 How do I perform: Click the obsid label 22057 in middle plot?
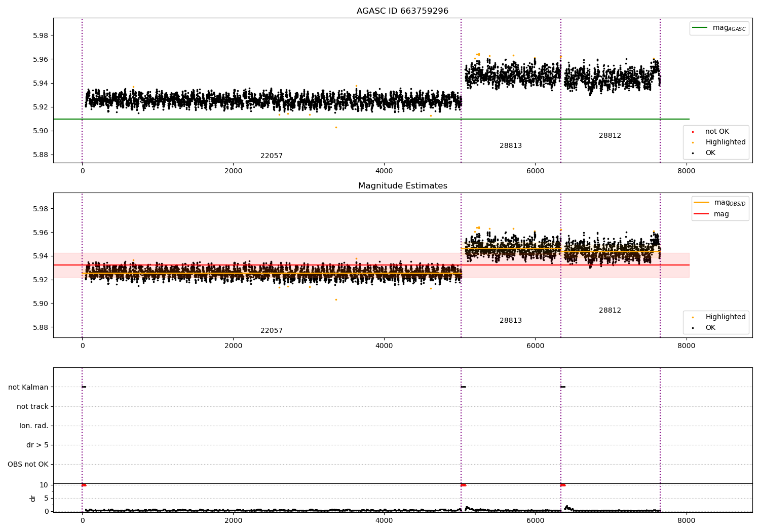[x=272, y=331]
